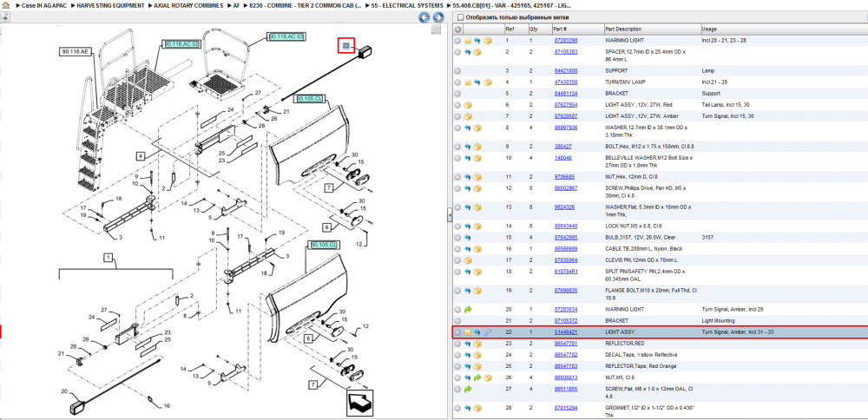Click blue arrow for BULB 3157 row

click(468, 238)
